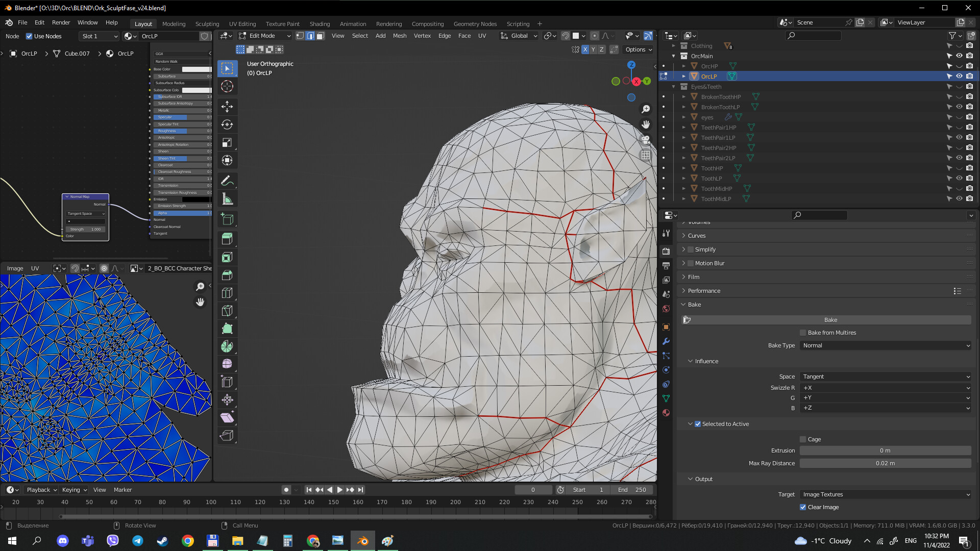This screenshot has width=980, height=551.
Task: Open the Modifier Properties tab (wrench icon)
Action: tap(666, 341)
